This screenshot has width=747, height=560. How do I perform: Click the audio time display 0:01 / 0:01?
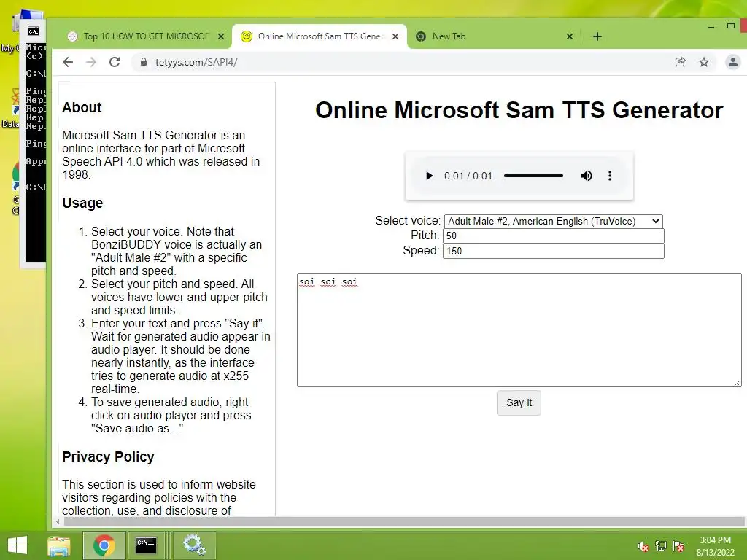point(468,176)
